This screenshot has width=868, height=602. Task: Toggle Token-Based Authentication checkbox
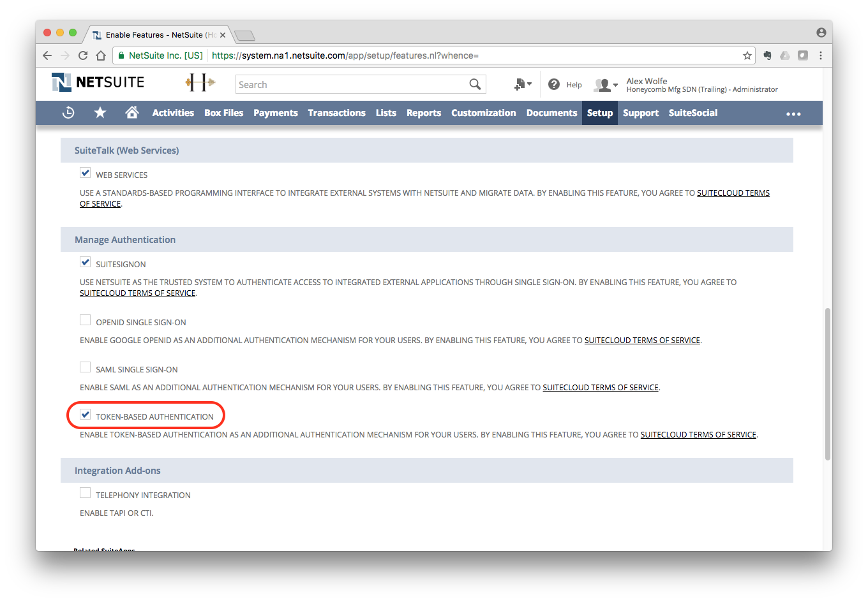click(x=85, y=415)
